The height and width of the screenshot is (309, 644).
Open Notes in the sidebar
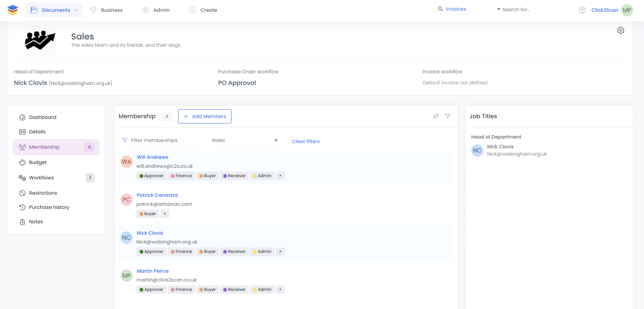tap(56, 222)
